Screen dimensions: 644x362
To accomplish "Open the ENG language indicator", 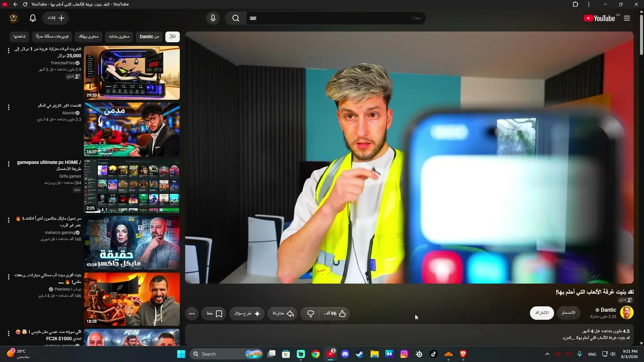I will (592, 354).
